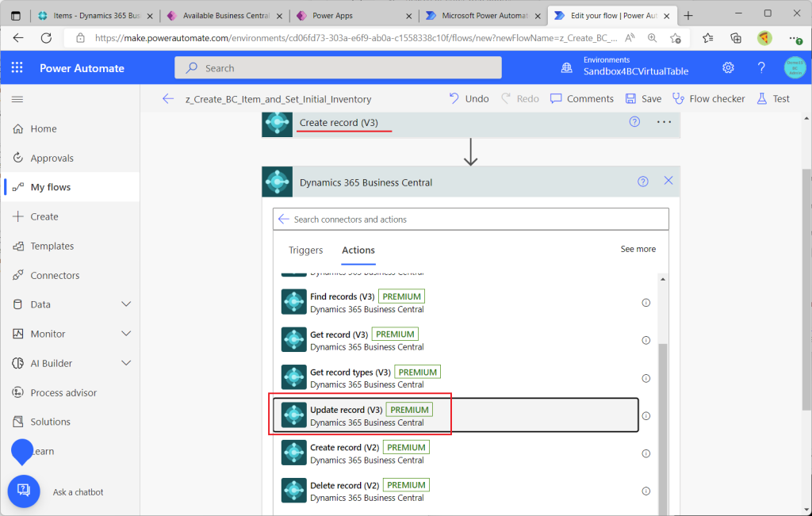Open help for Create record (V3) step
This screenshot has height=516, width=812.
tap(634, 121)
